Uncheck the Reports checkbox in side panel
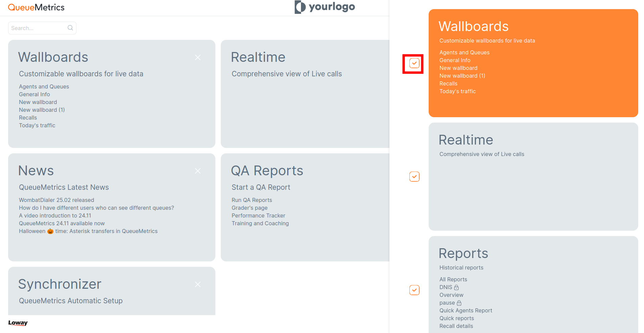 click(414, 290)
